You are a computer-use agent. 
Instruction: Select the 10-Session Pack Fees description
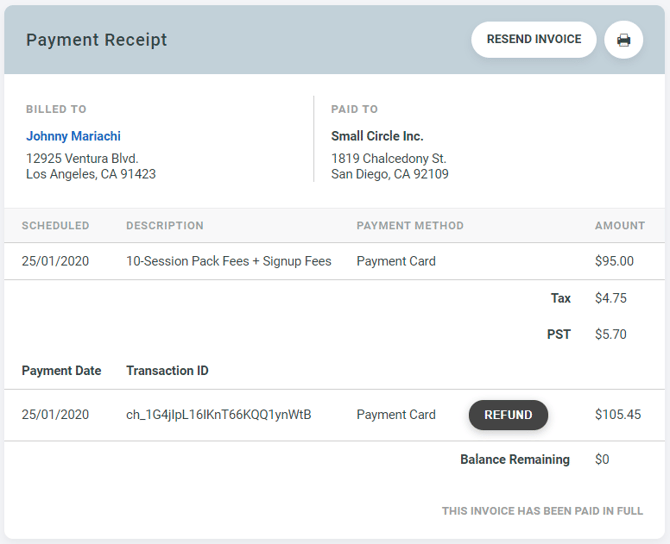pyautogui.click(x=228, y=262)
